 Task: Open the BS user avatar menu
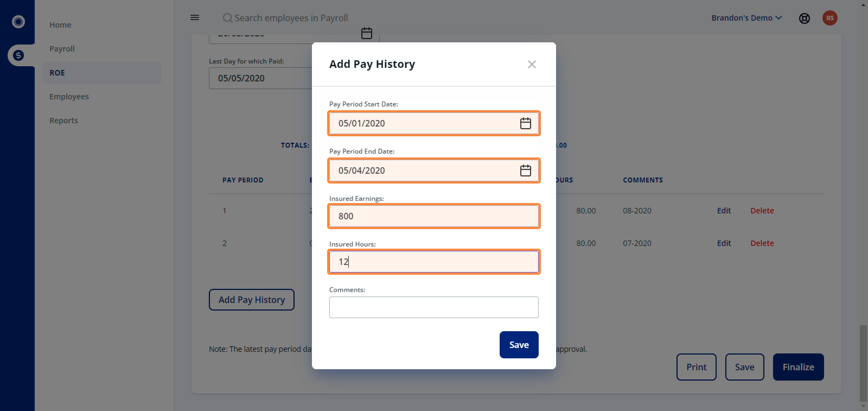point(829,18)
